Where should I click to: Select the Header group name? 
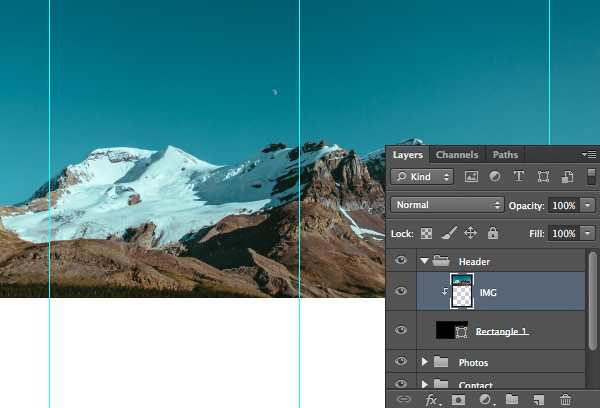pyautogui.click(x=474, y=262)
